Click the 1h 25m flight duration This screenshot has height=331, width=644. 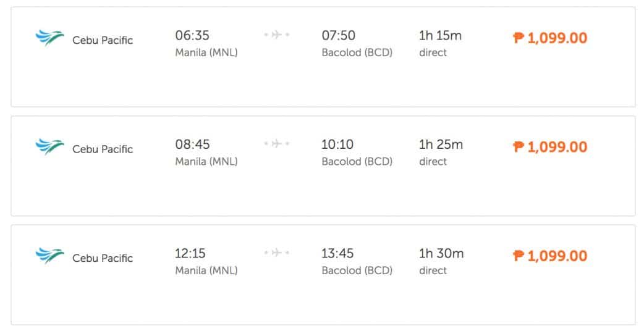click(441, 145)
